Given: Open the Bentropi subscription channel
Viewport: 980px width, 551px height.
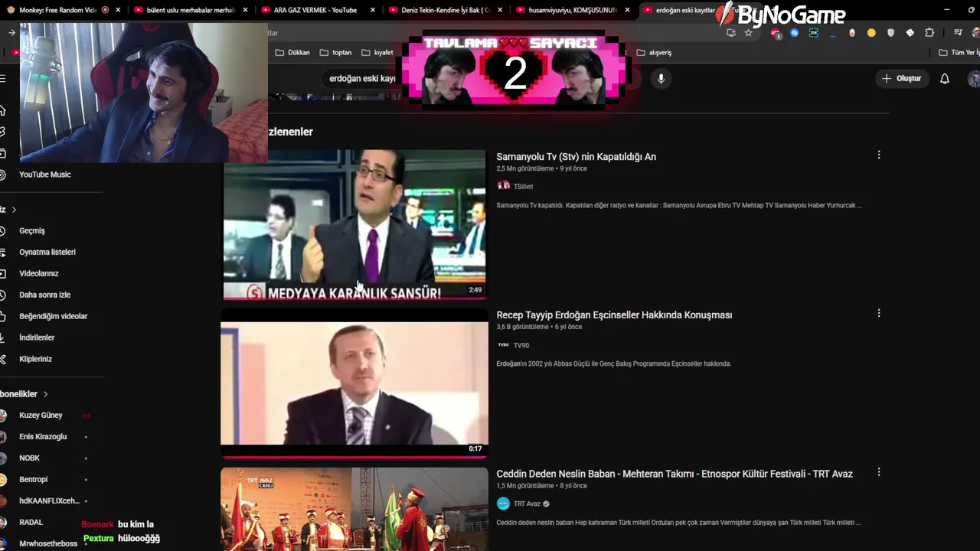Looking at the screenshot, I should (x=34, y=479).
